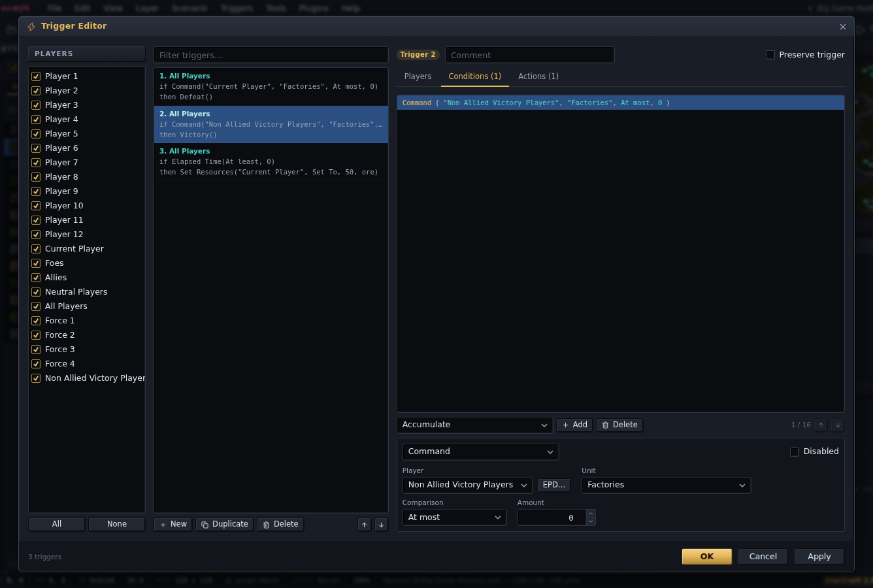
Task: Click the Comment input field
Action: click(529, 55)
